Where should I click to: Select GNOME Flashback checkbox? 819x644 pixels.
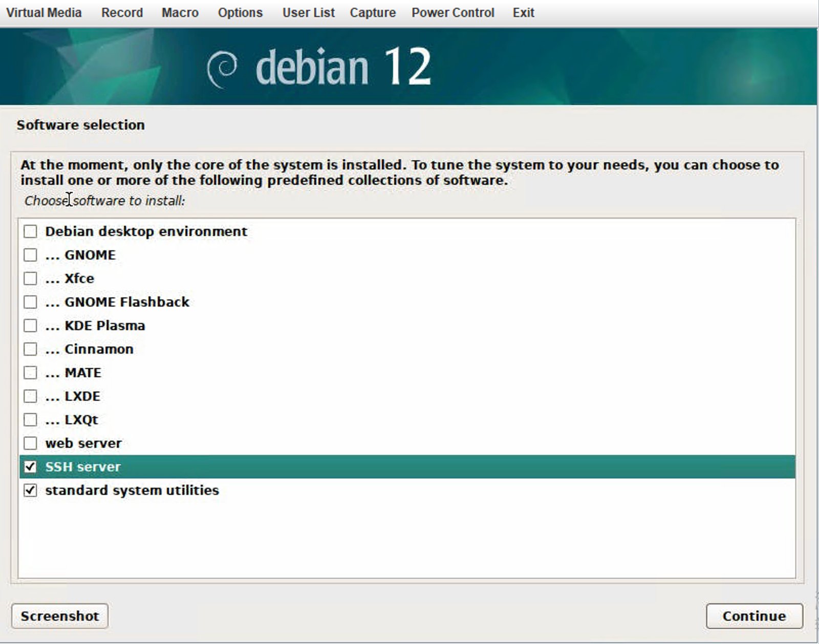(31, 302)
